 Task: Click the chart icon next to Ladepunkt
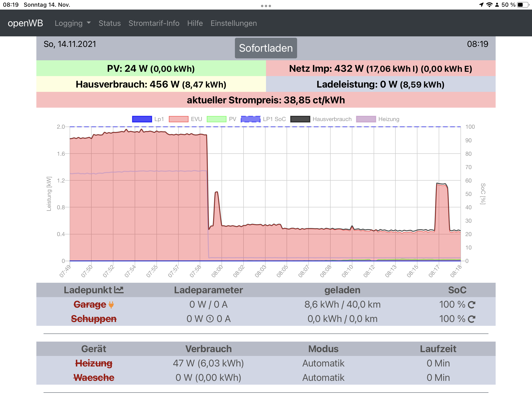click(x=119, y=290)
